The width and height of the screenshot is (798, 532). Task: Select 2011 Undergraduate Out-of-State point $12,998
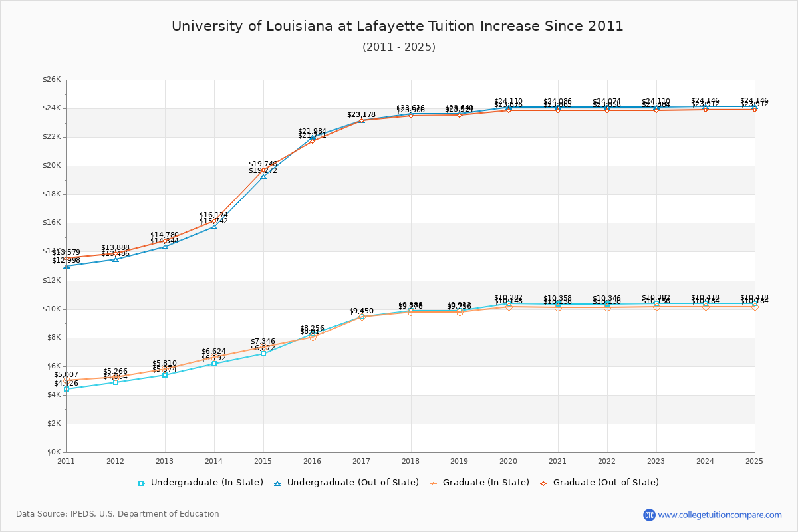(66, 266)
